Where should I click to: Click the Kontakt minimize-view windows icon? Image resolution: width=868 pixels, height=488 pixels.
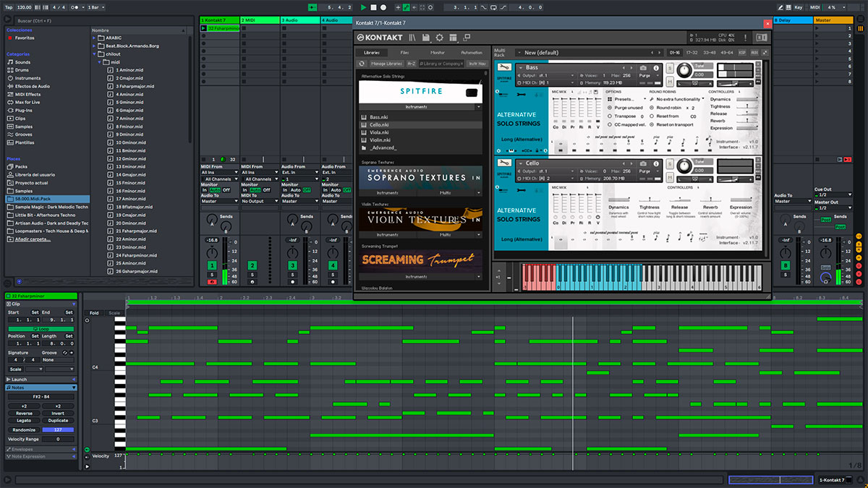coord(467,37)
